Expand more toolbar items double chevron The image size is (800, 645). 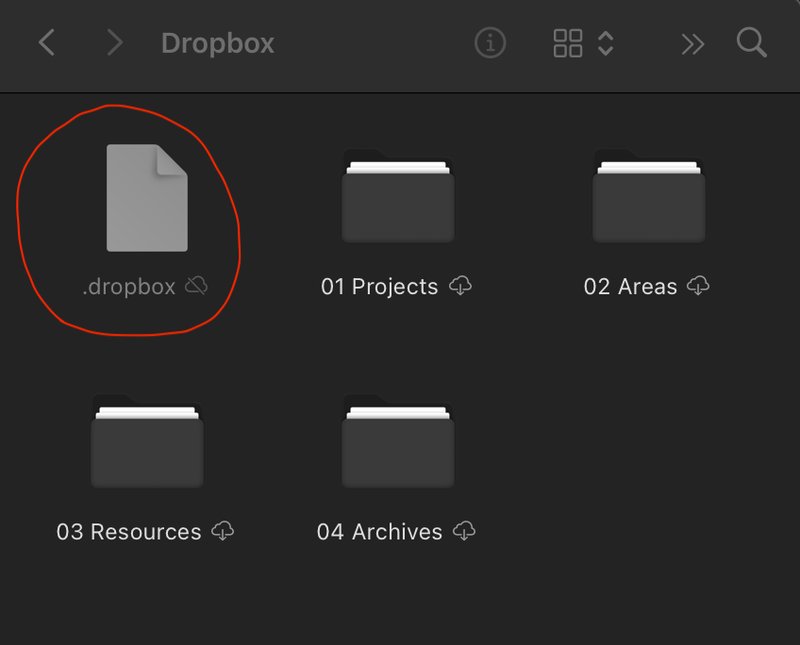(693, 44)
